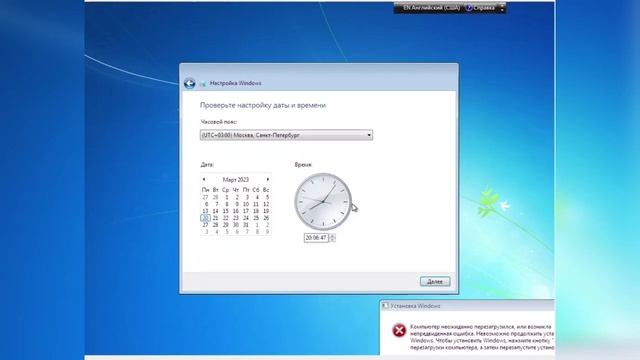Image resolution: width=640 pixels, height=360 pixels.
Task: Select March 21 in the calendar
Action: [216, 218]
